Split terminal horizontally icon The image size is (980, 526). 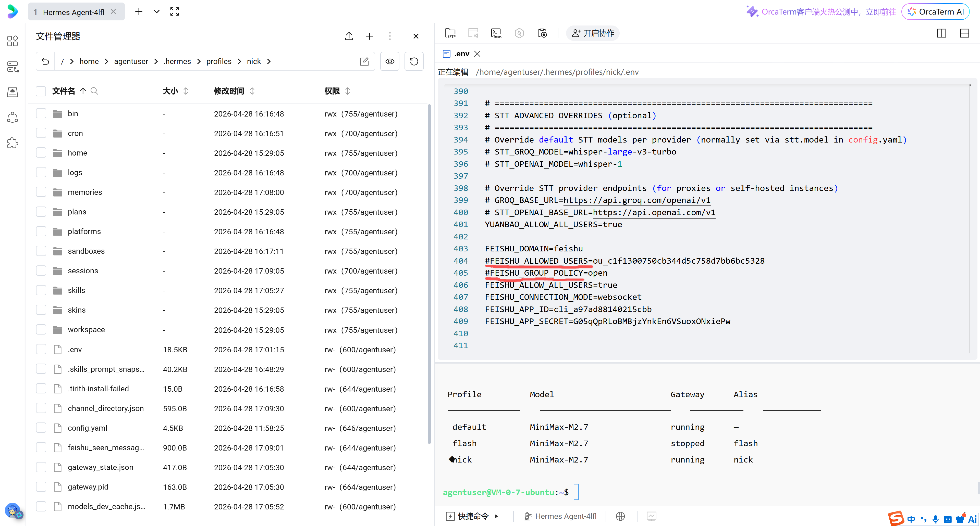point(964,33)
